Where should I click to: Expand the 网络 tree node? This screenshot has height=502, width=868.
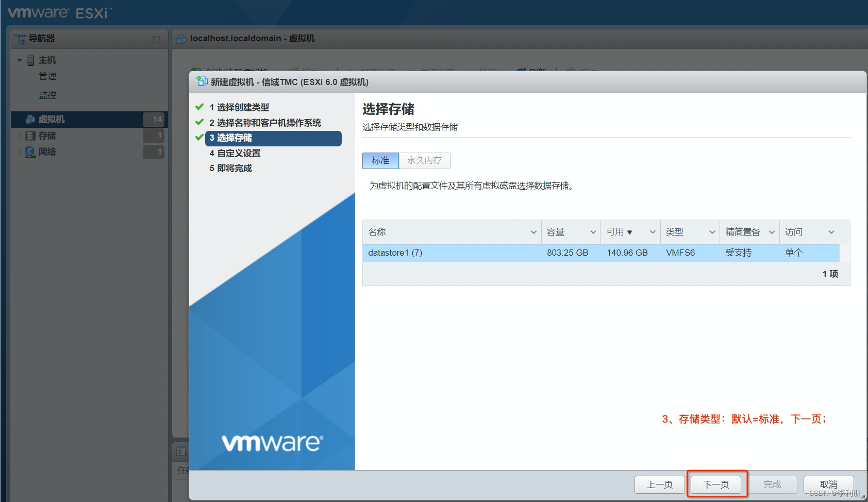(20, 152)
